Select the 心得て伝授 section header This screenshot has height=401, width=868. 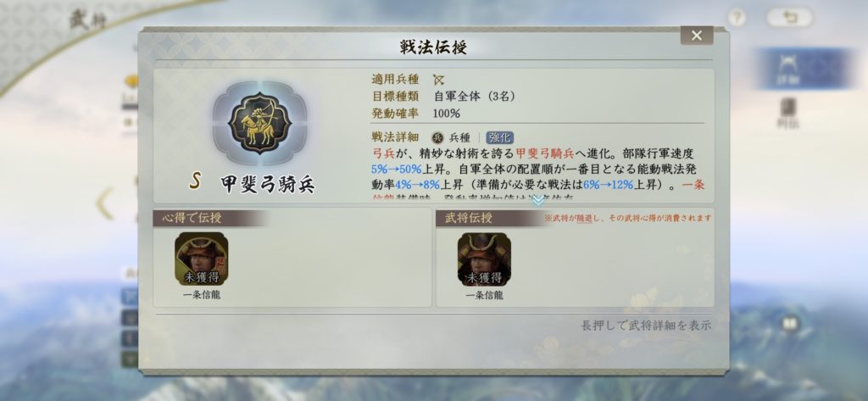(192, 218)
